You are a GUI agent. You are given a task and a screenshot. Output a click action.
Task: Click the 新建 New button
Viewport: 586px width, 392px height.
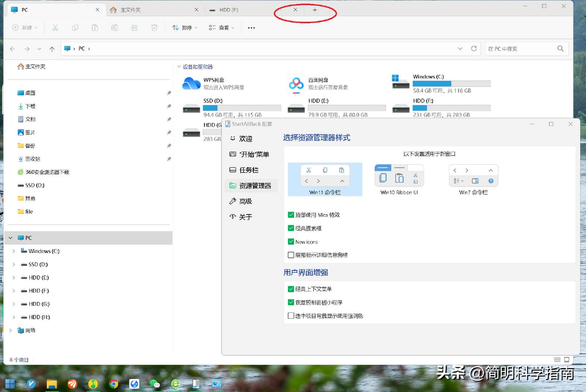point(25,28)
